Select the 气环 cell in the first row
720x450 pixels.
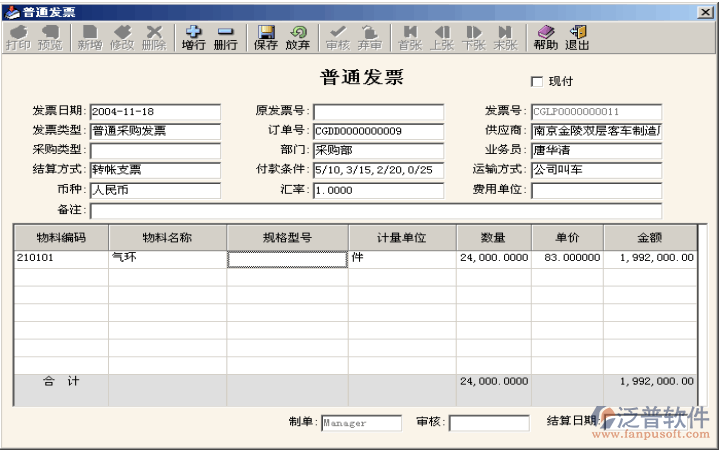coord(167,258)
